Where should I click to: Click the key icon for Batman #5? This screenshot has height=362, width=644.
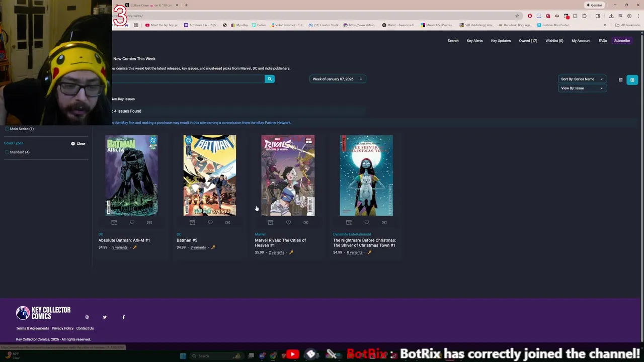pyautogui.click(x=213, y=247)
